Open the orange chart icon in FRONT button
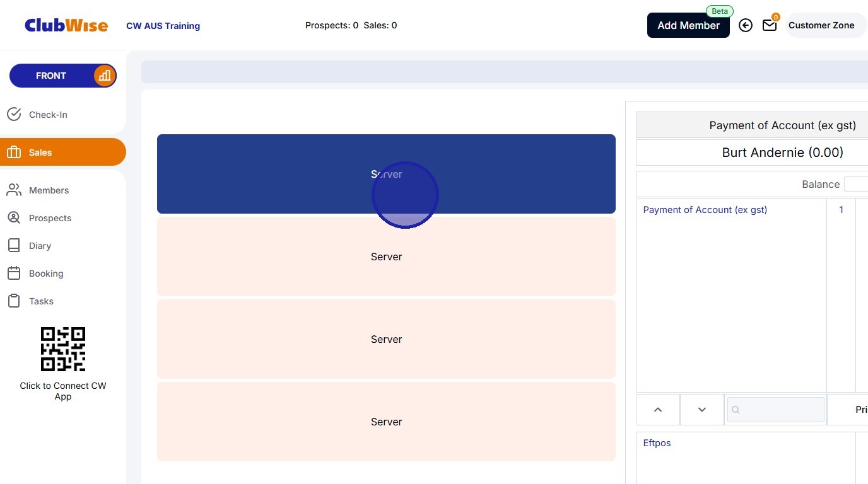 coord(104,76)
